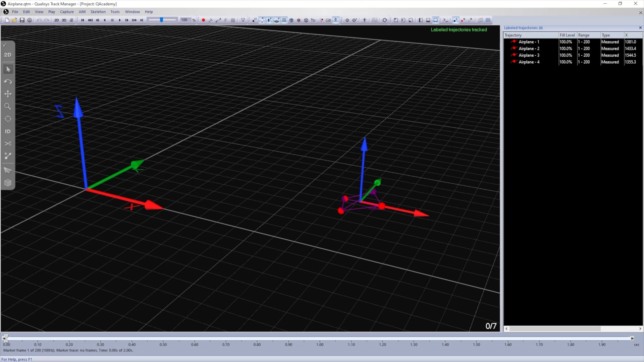The width and height of the screenshot is (644, 362).
Task: Start a capture with the red record button
Action: tap(203, 20)
